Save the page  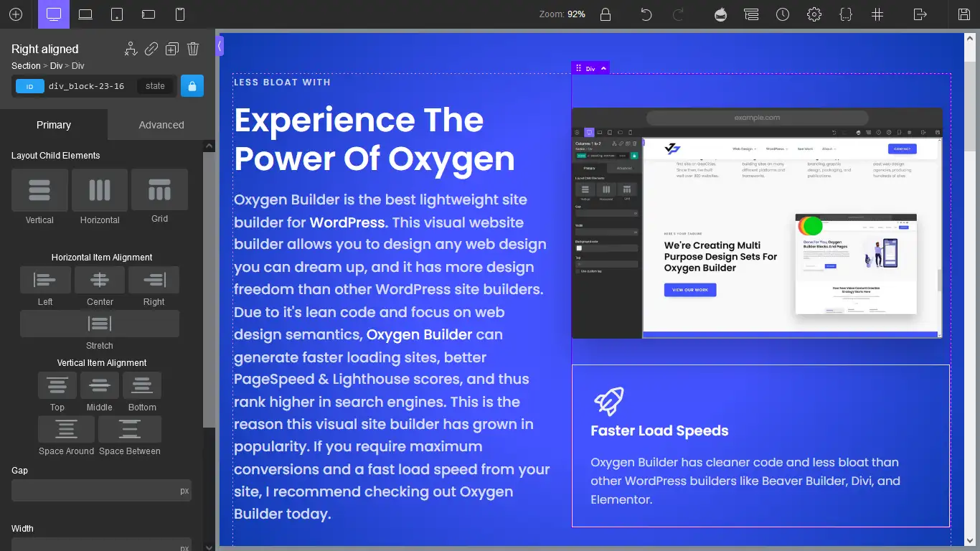963,14
